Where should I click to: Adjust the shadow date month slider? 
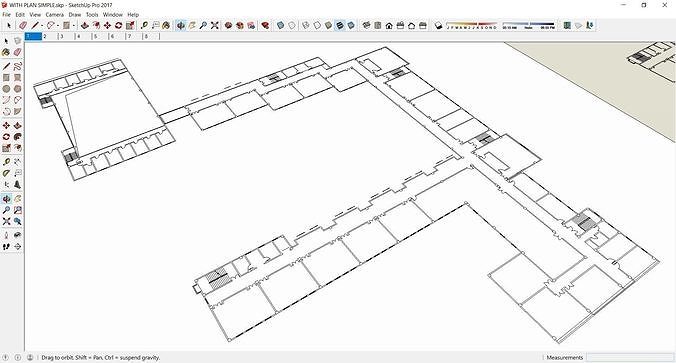[471, 25]
